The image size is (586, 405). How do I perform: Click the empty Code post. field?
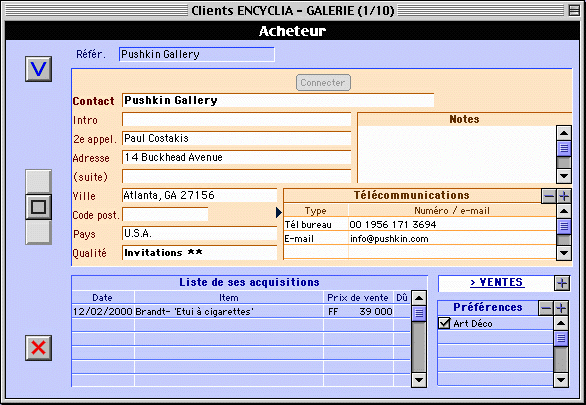165,214
